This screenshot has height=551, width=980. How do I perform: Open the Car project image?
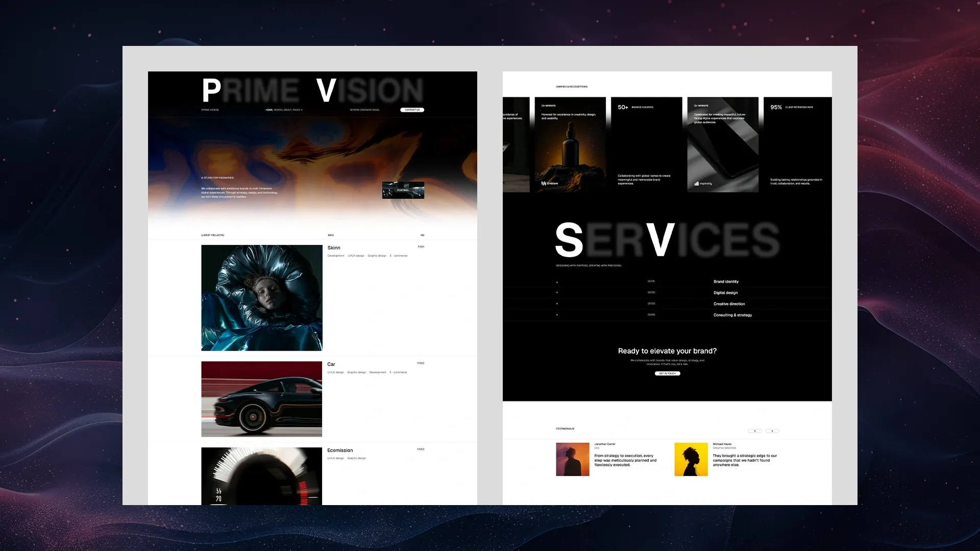coord(261,399)
